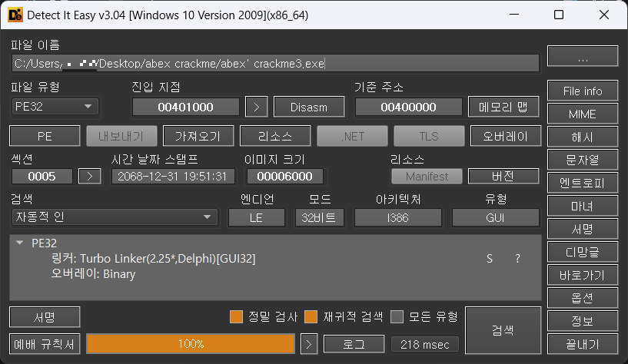Toggle the 정밀 검사 checkbox
628x364 pixels.
(236, 317)
